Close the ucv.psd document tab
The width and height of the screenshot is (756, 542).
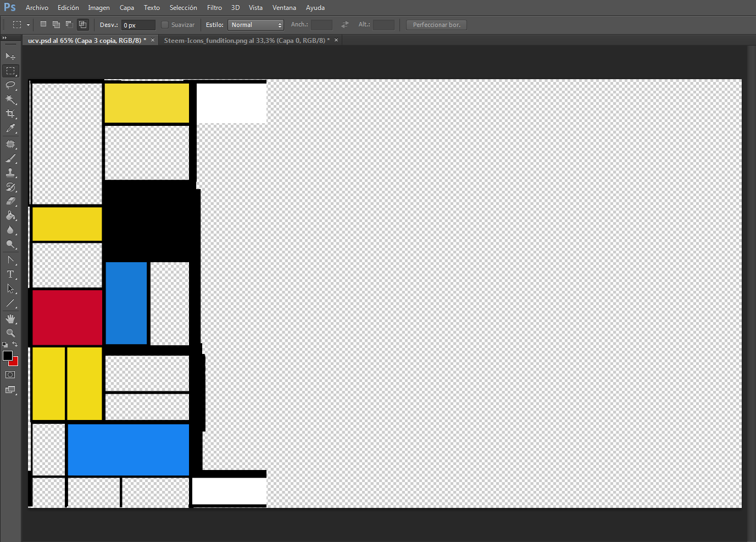[153, 40]
